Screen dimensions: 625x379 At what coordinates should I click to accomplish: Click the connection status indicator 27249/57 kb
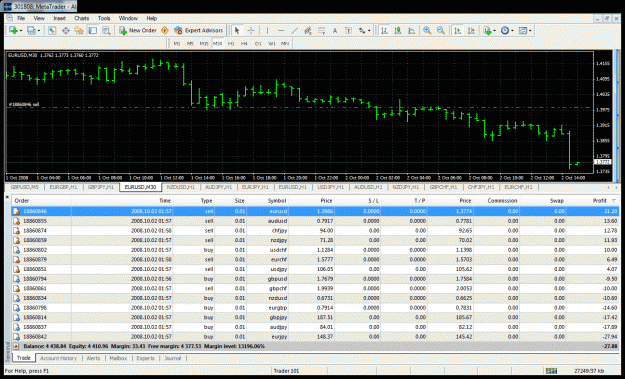pos(589,371)
